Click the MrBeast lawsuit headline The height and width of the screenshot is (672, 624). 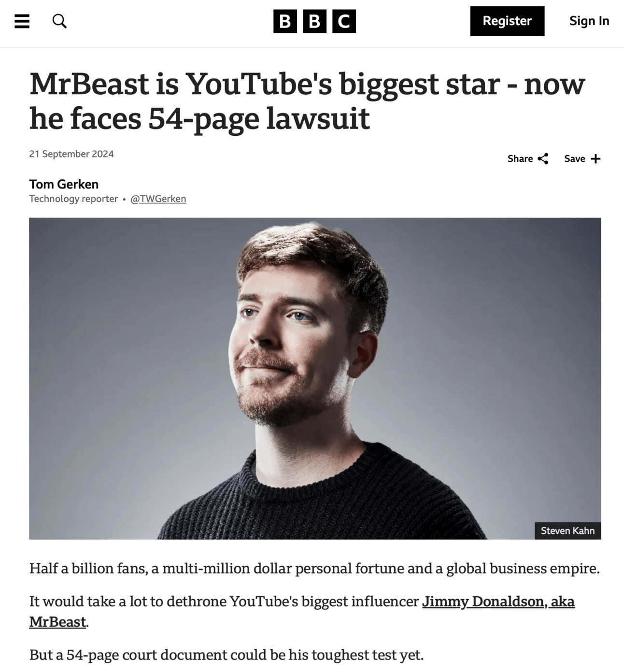coord(307,101)
